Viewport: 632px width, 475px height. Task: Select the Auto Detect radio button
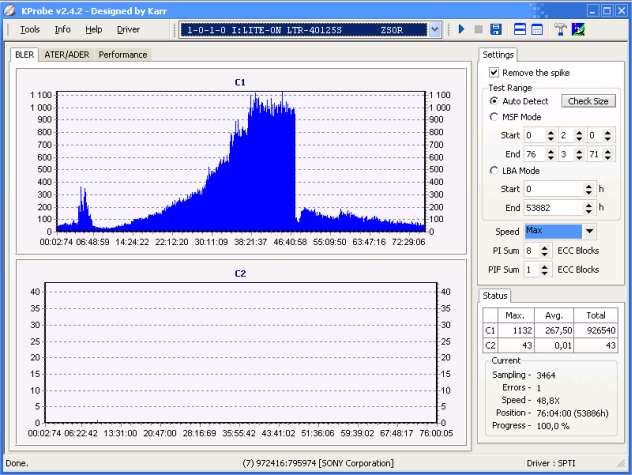[493, 101]
